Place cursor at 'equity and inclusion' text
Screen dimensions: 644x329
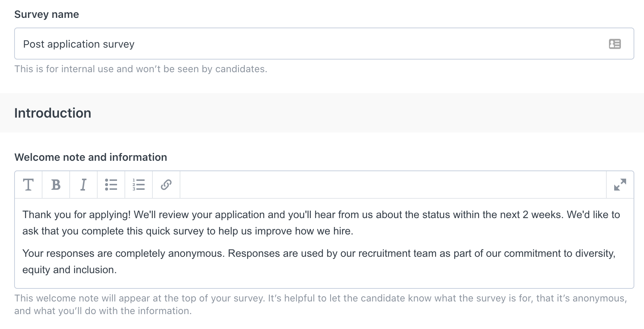(70, 270)
